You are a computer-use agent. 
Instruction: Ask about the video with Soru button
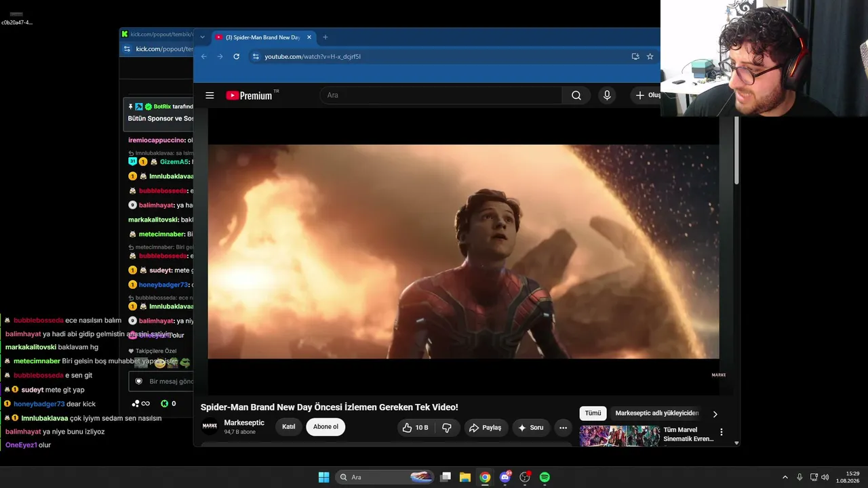click(x=531, y=428)
